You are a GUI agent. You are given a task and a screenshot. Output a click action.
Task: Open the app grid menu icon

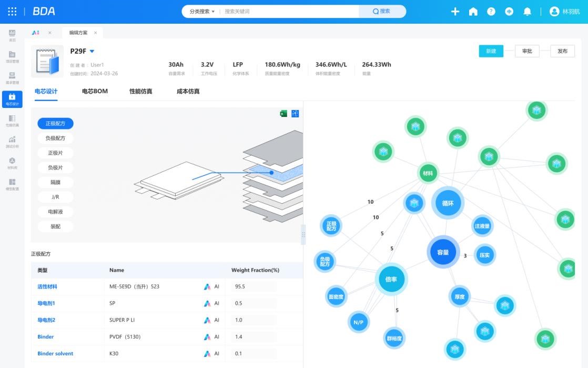click(12, 12)
